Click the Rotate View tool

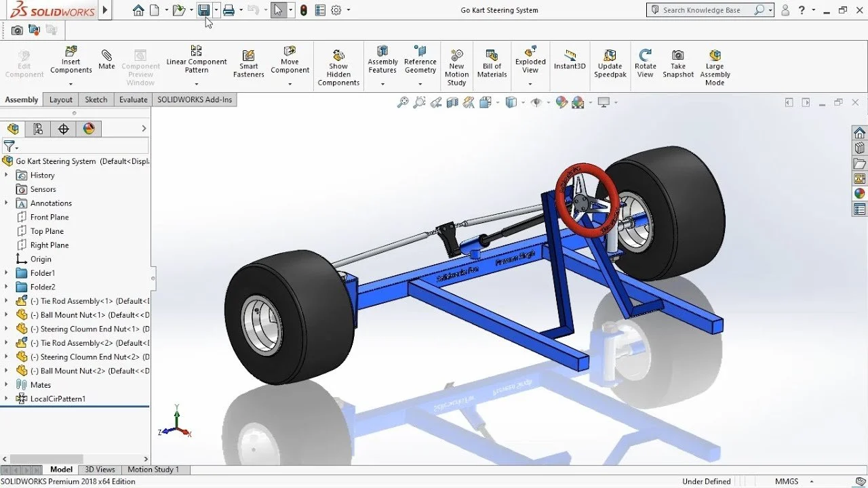[646, 64]
